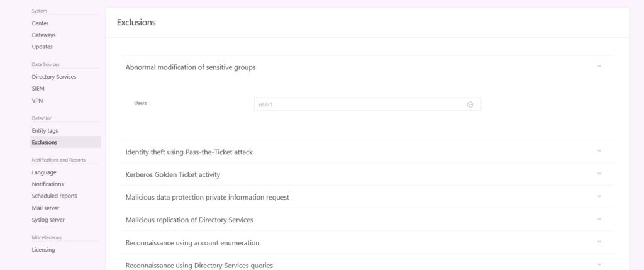Go to the Licensing page

click(43, 250)
